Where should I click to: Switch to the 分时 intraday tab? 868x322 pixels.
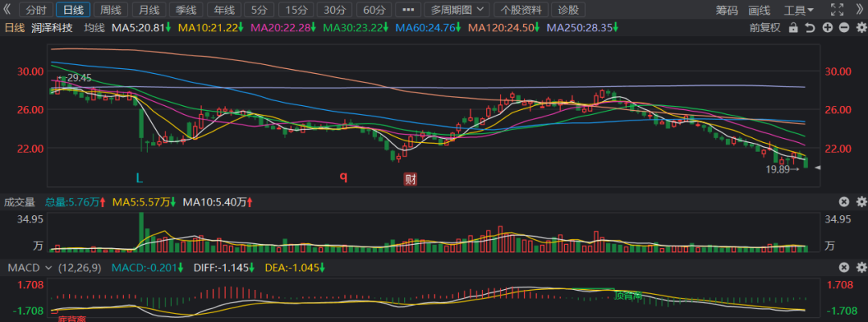pyautogui.click(x=36, y=10)
